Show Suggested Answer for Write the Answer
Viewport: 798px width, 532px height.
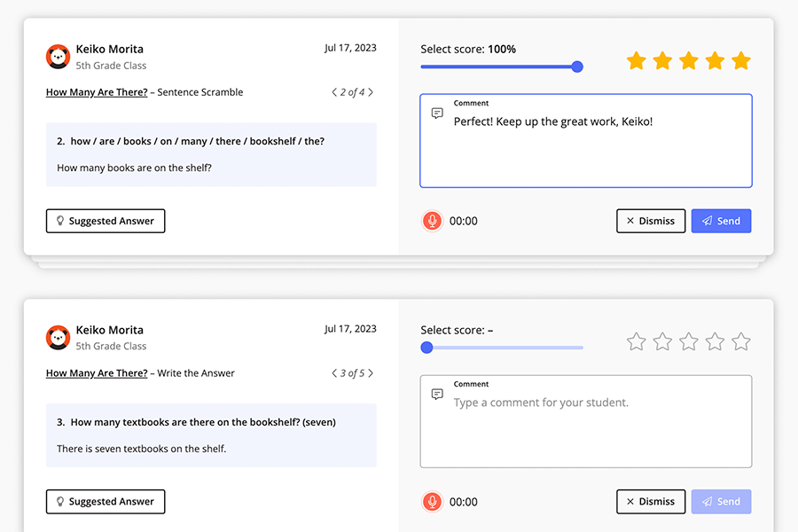(x=106, y=502)
